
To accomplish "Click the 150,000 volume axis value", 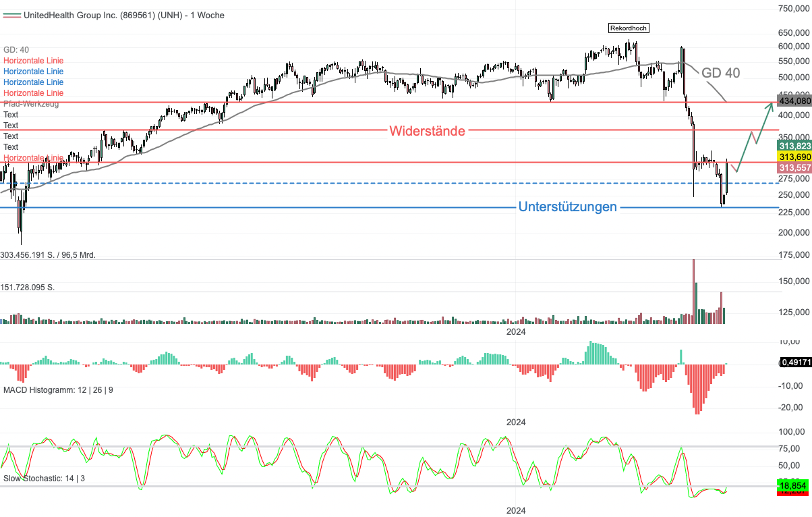I will [x=794, y=281].
